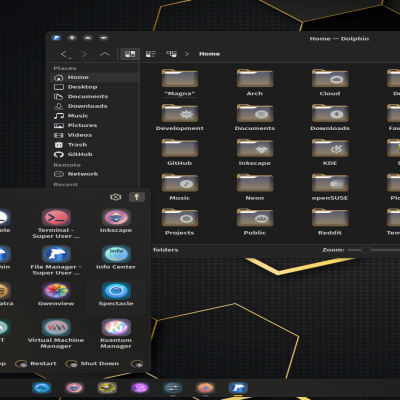This screenshot has height=400, width=400.
Task: Launch Inkscape from the launcher grid
Action: point(116,221)
